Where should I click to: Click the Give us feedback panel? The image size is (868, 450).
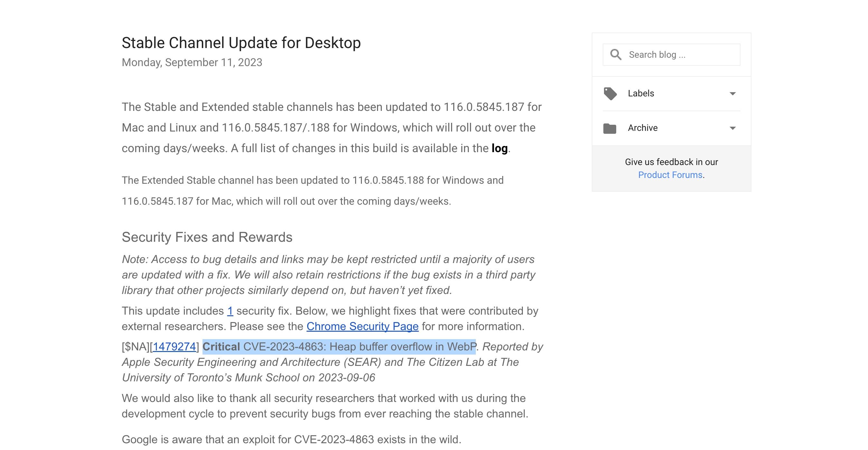tap(671, 168)
